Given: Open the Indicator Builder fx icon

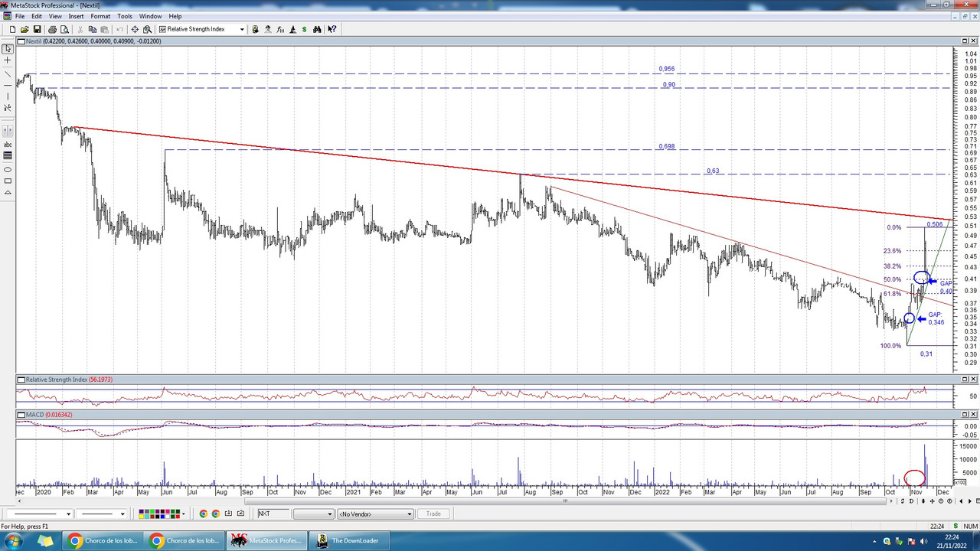Looking at the screenshot, I should (x=280, y=29).
